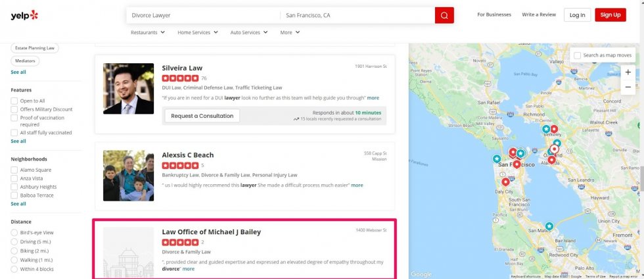The image size is (644, 279).
Task: Select Driving (5 mi.) distance
Action: 14,241
